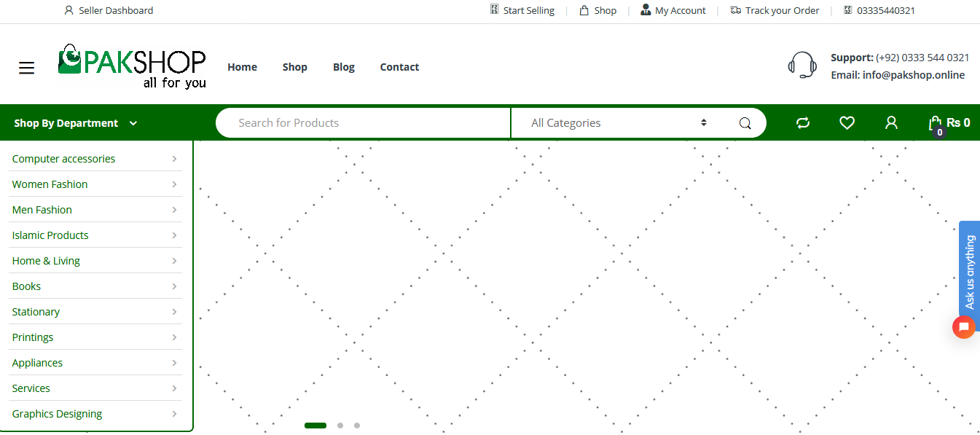Open the shopping cart bag icon

point(936,124)
